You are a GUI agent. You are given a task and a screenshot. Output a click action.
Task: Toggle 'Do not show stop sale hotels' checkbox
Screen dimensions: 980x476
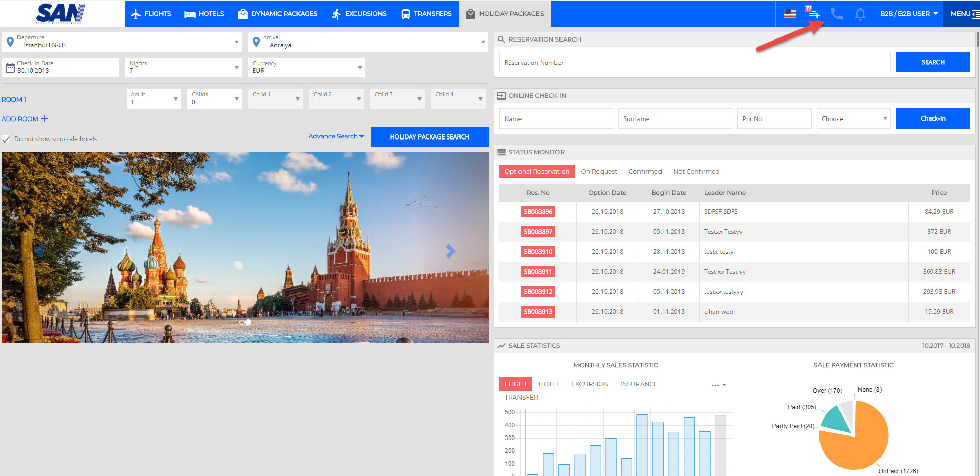[6, 139]
